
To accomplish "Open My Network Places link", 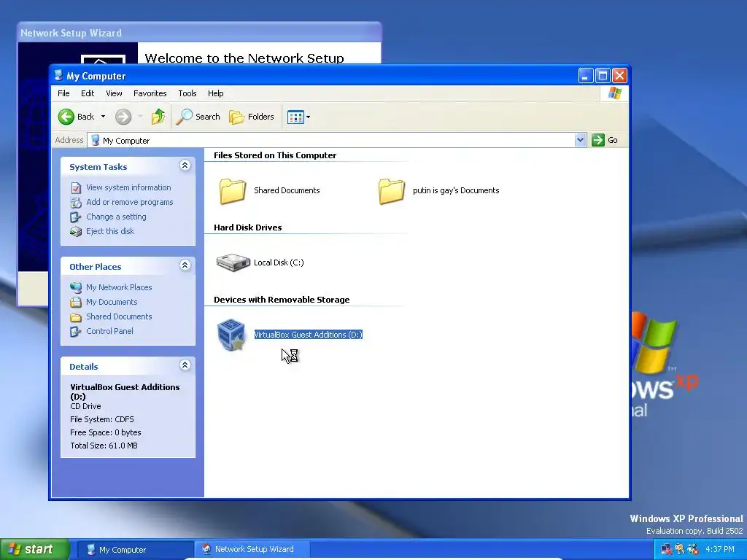I will pyautogui.click(x=119, y=287).
